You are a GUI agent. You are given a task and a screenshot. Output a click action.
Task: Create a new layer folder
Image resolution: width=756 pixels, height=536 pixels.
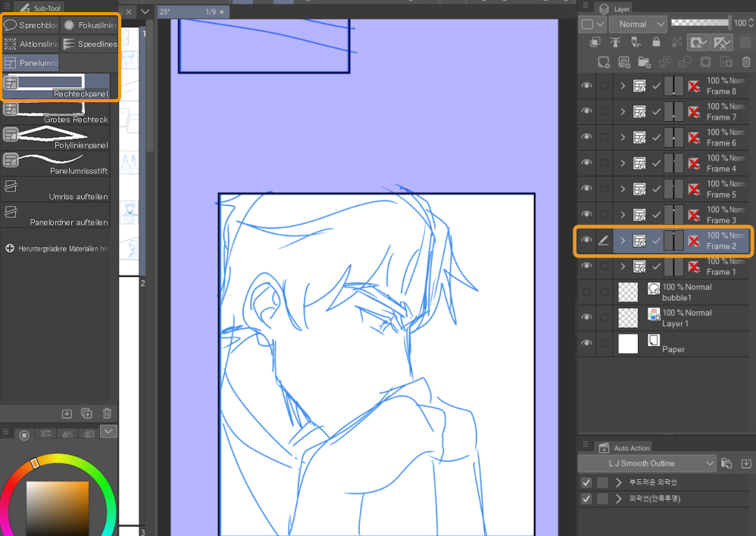click(645, 62)
